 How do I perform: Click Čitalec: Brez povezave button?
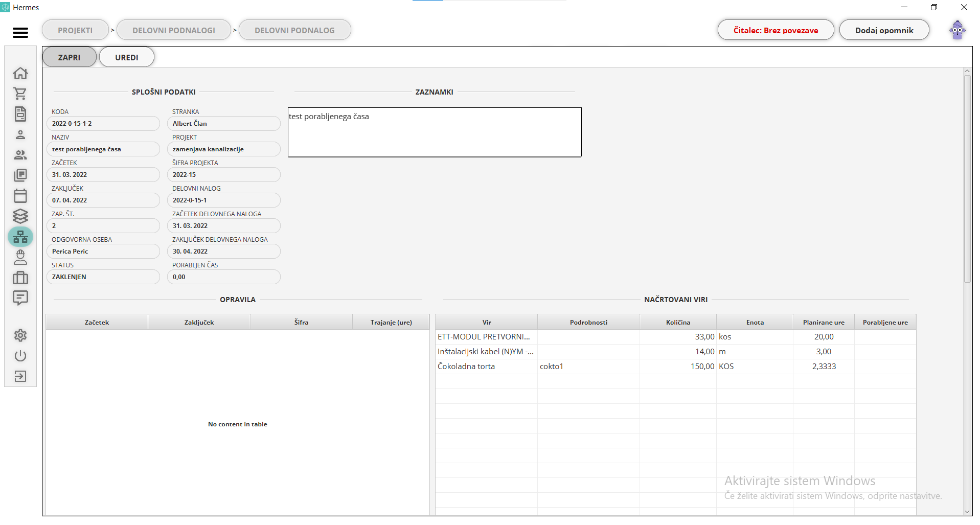click(x=776, y=30)
